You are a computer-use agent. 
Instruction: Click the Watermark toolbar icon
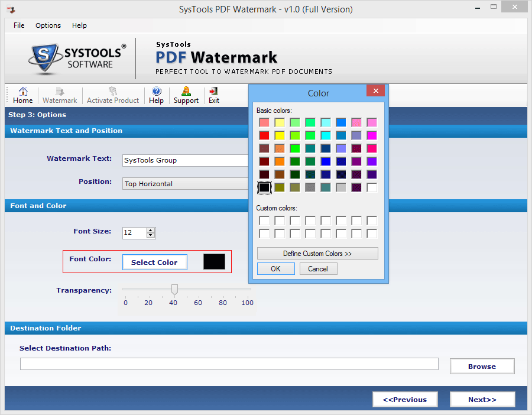[x=60, y=95]
